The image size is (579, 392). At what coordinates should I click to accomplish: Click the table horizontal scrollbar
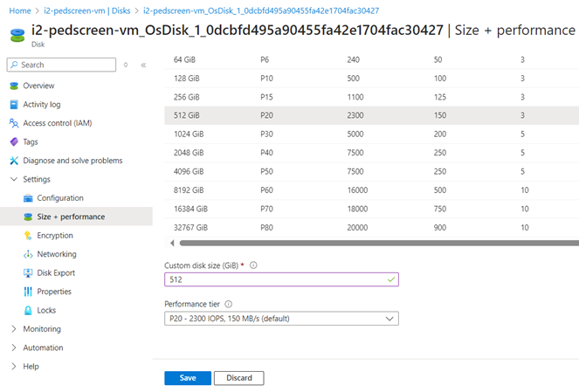[379, 243]
